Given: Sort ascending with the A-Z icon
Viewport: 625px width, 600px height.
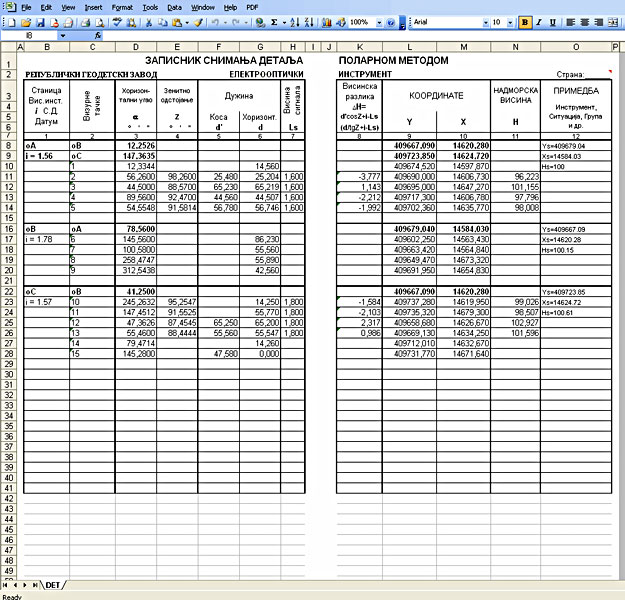Looking at the screenshot, I should [x=294, y=21].
